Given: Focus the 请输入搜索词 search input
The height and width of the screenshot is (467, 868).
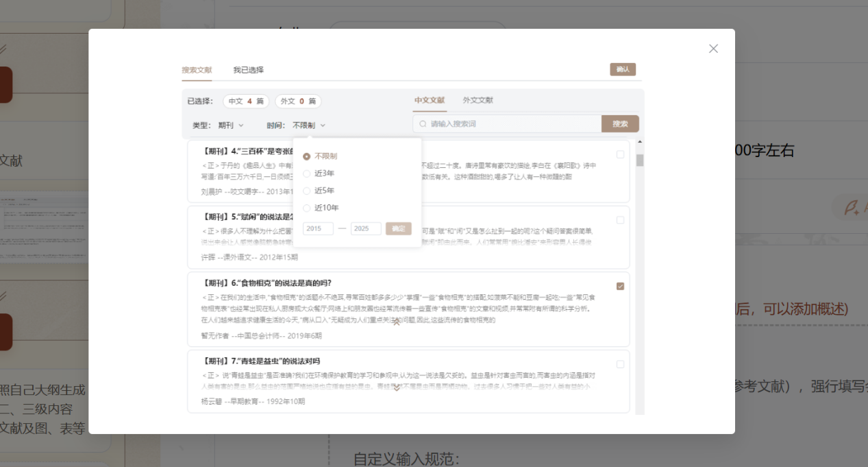Looking at the screenshot, I should point(507,124).
